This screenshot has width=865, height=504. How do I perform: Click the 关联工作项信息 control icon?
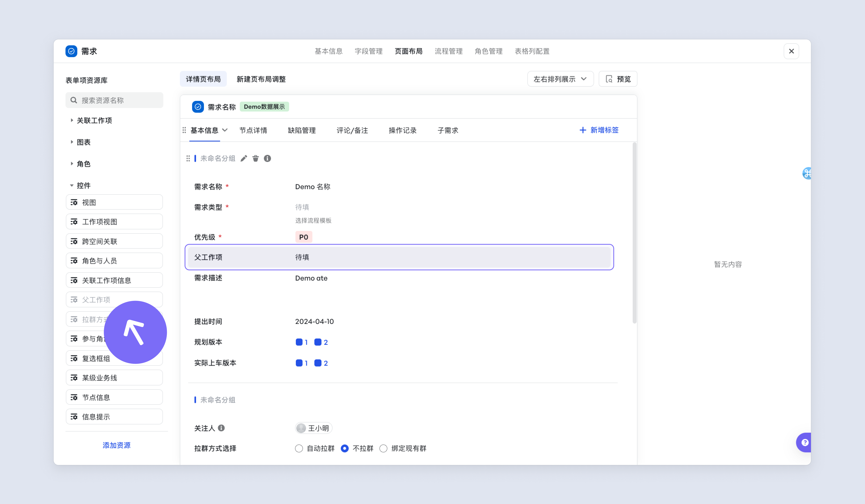[74, 280]
